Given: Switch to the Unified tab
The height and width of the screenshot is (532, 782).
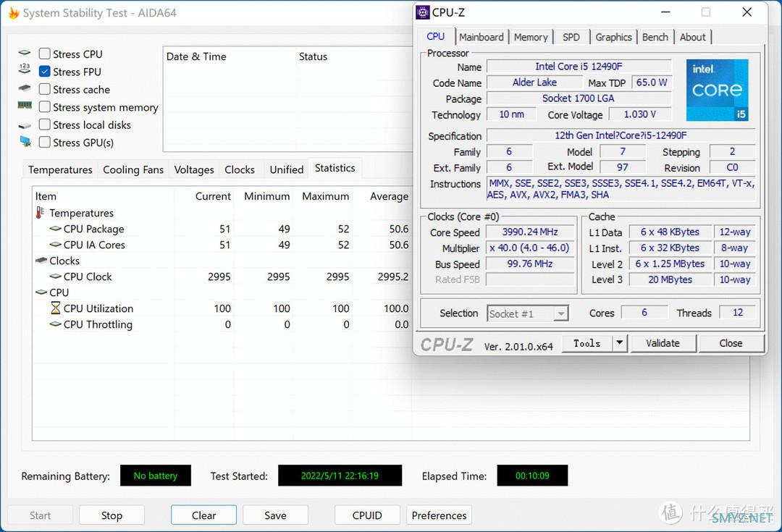Looking at the screenshot, I should point(286,170).
